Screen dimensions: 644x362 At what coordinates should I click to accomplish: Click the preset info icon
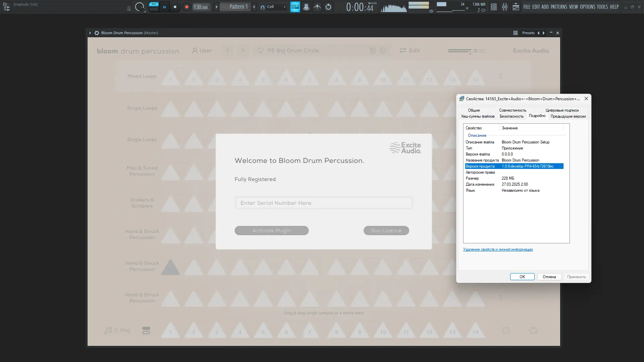(383, 51)
